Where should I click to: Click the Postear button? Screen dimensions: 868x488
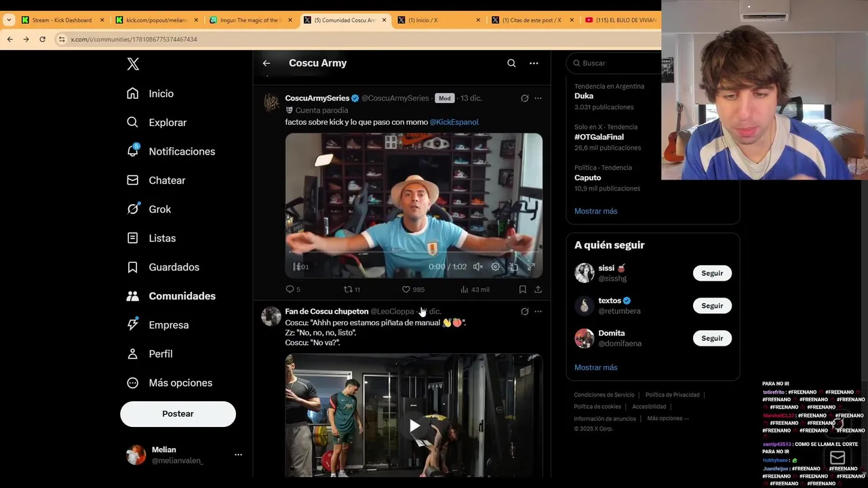[x=178, y=414]
